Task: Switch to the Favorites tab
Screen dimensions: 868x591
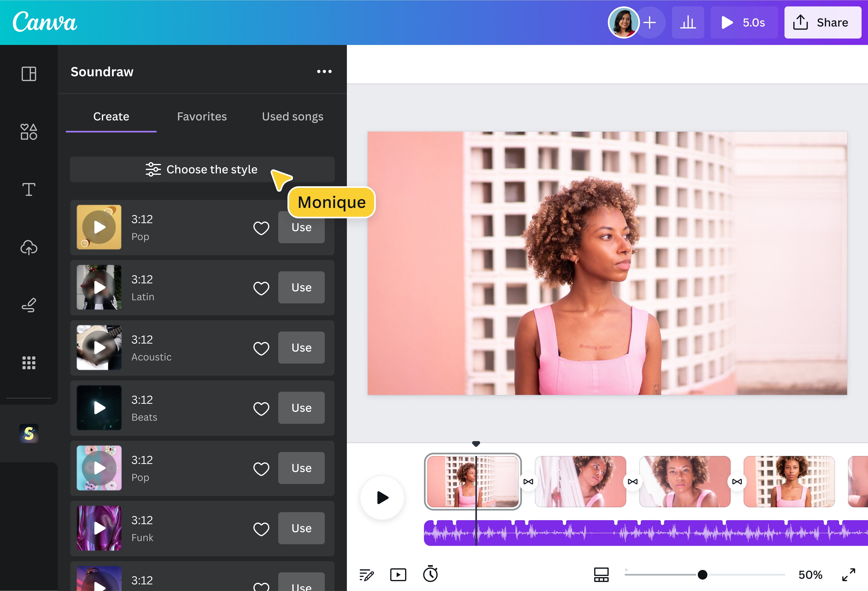Action: click(202, 116)
